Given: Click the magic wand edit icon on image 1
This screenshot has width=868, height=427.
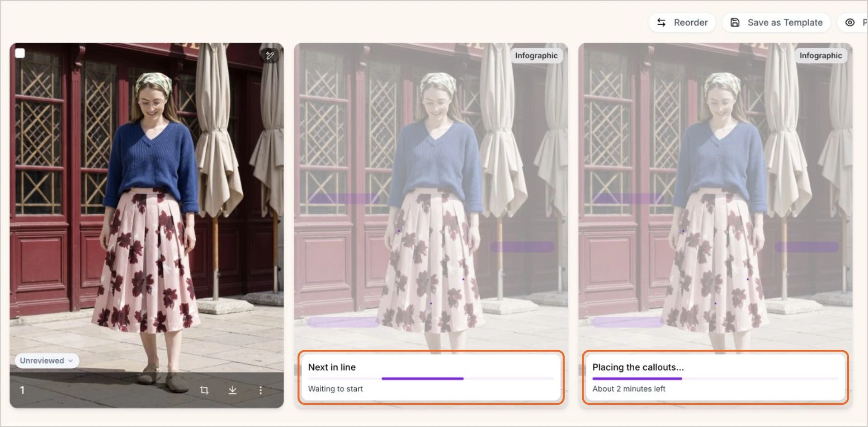Looking at the screenshot, I should click(270, 56).
